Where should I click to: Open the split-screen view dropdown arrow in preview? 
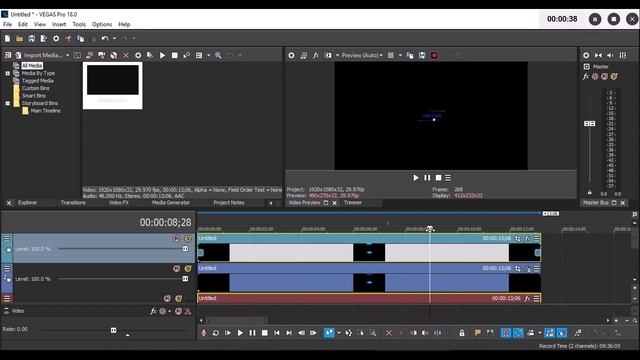[x=400, y=55]
